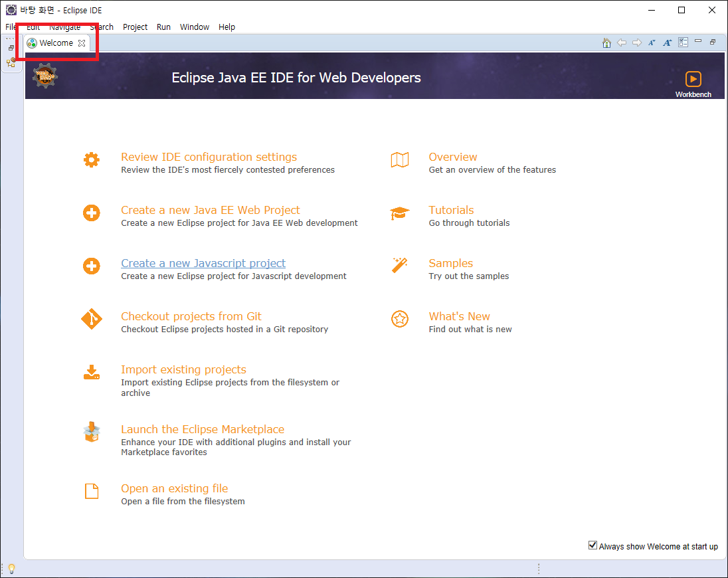Uncheck Always show Welcome at start up

click(x=592, y=545)
